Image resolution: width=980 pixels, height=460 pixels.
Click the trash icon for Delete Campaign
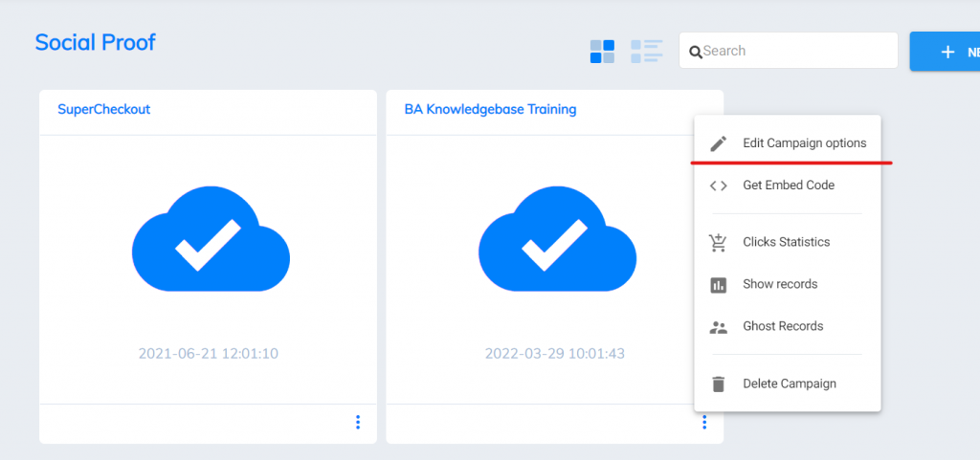coord(719,383)
